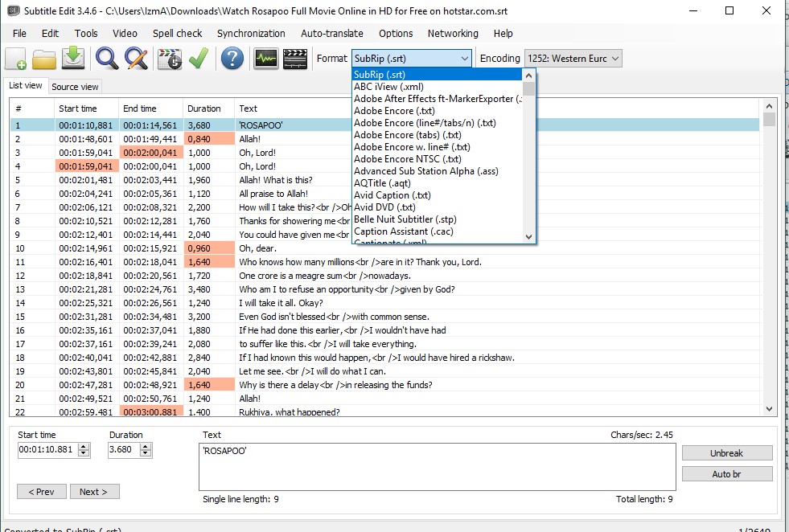789x532 pixels.
Task: Toggle the video player clapperboard icon
Action: [295, 59]
